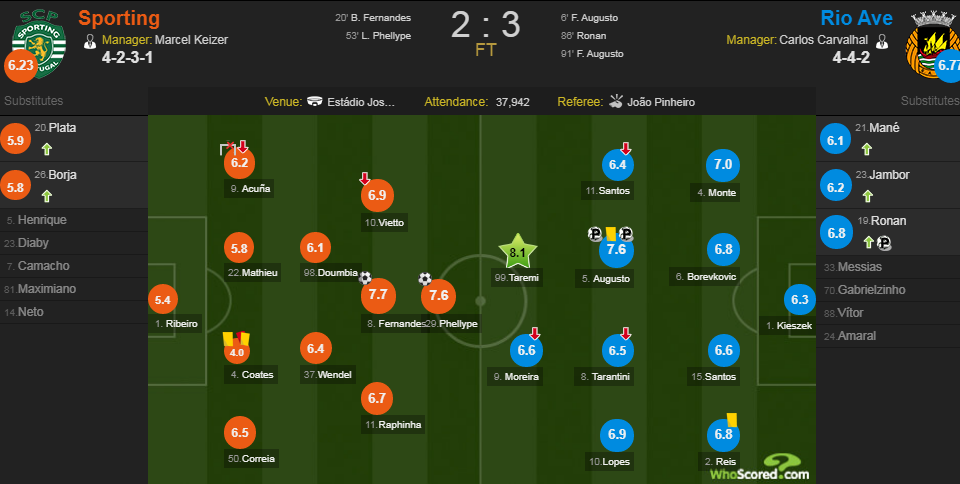The image size is (960, 484).
Task: Click Taremi's star rating badge
Action: click(517, 254)
